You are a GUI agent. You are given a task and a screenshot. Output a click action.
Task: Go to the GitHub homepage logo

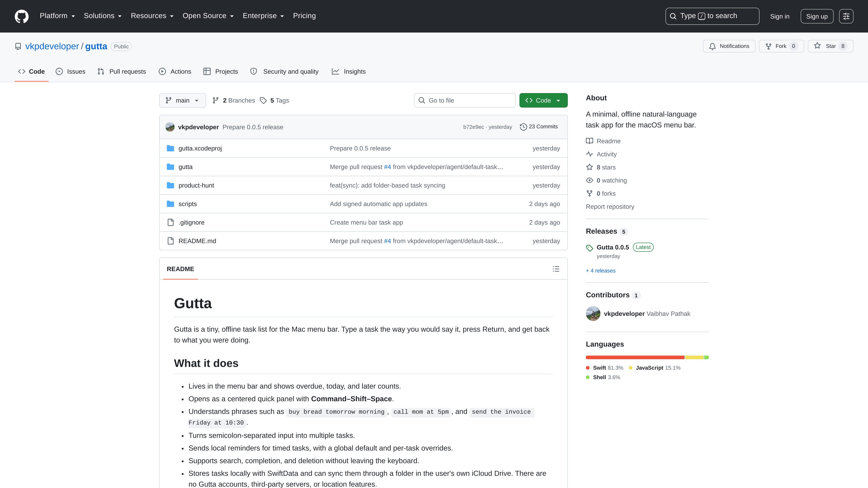tap(21, 16)
